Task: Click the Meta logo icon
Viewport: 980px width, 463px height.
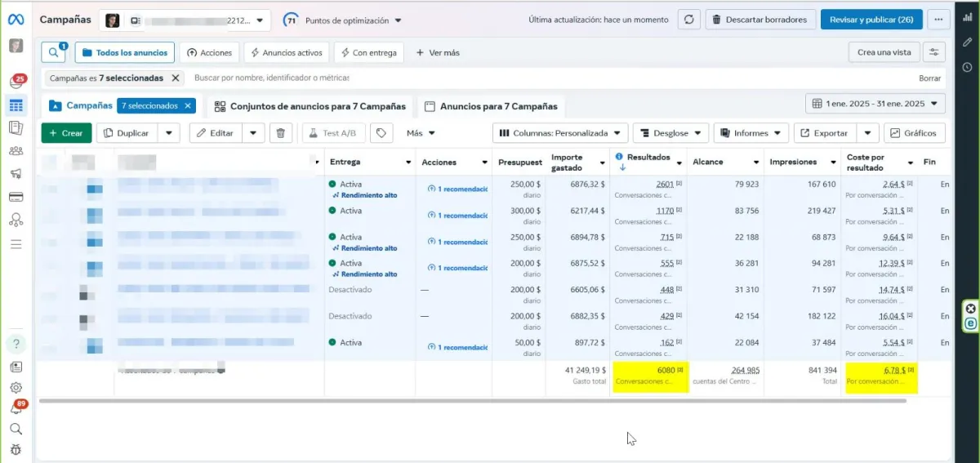Action: [x=16, y=19]
